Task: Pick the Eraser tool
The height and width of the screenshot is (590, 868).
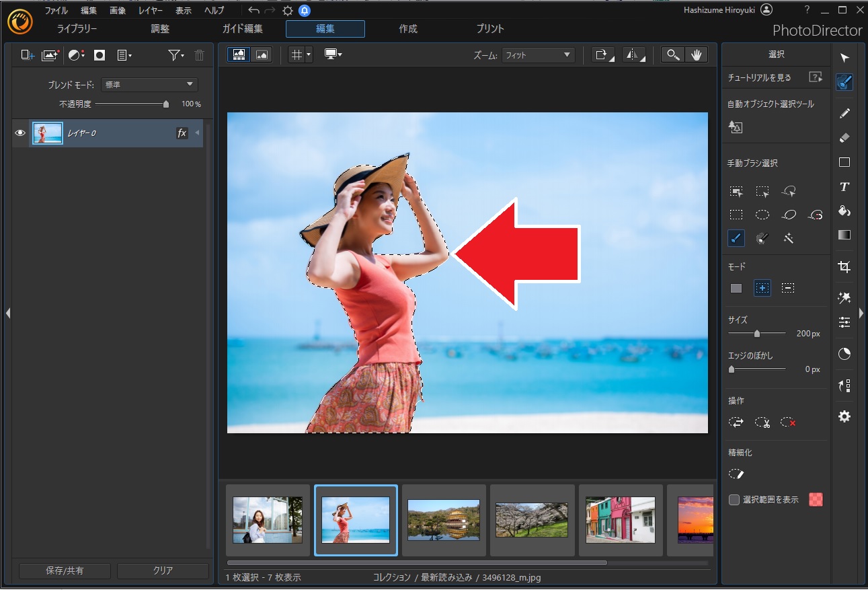Action: click(x=844, y=137)
